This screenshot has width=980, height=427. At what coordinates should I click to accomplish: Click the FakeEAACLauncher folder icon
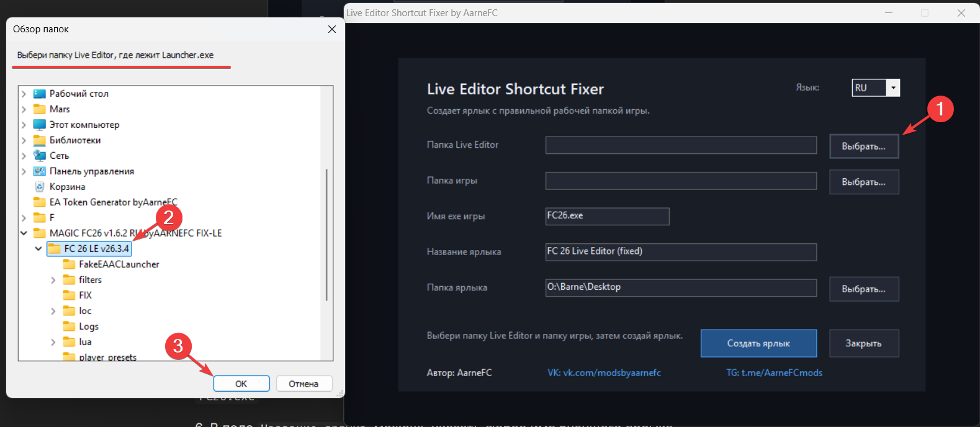point(69,264)
